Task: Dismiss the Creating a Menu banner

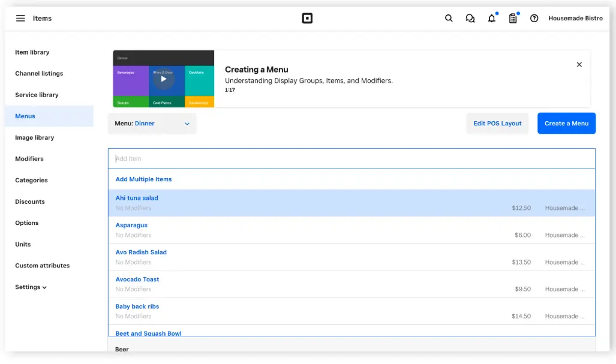Action: click(579, 64)
